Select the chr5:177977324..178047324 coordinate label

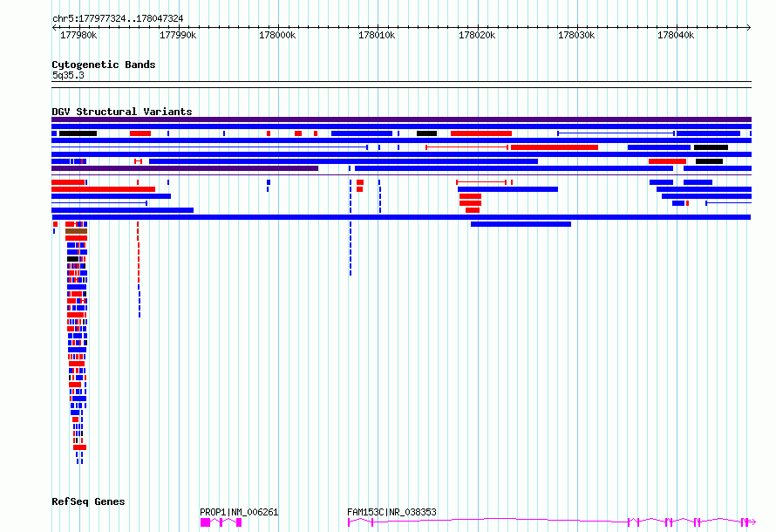tap(118, 18)
